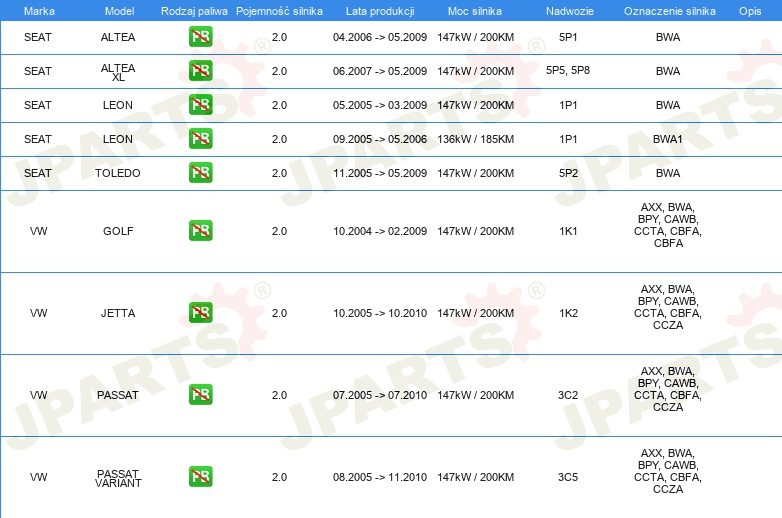This screenshot has width=782, height=518.
Task: Click the Oznaczenie silnika column header
Action: click(669, 11)
